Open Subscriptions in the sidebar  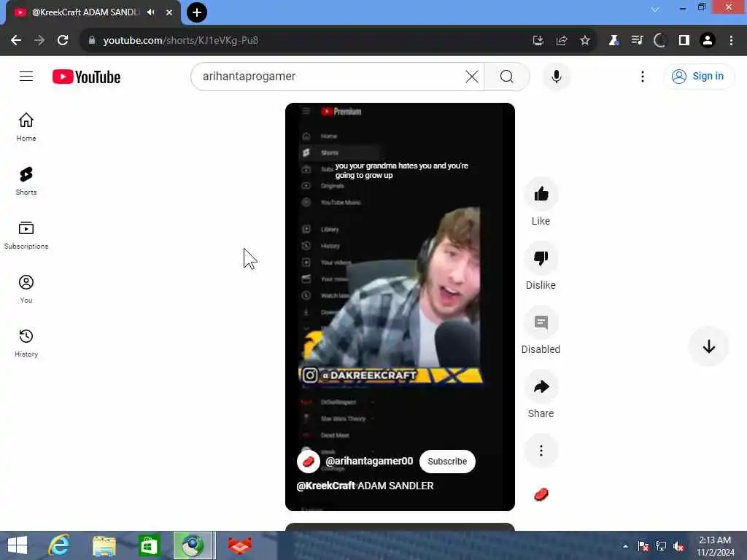point(26,236)
